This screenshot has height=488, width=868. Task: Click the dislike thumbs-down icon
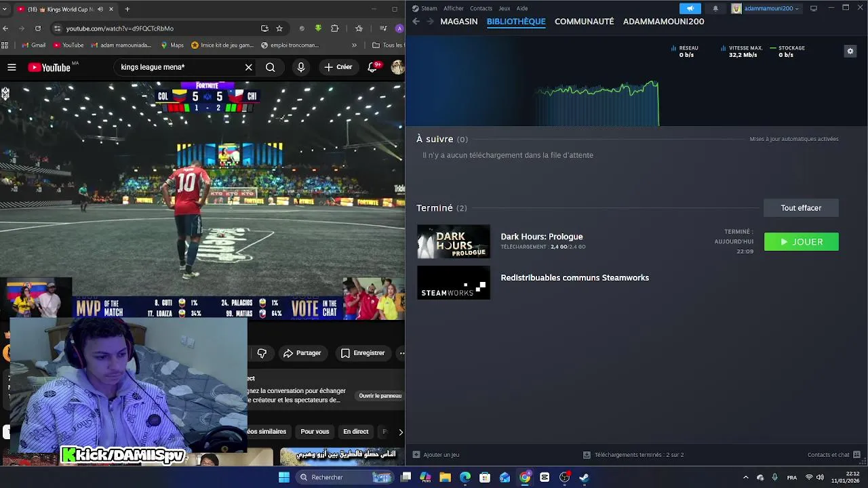point(262,353)
